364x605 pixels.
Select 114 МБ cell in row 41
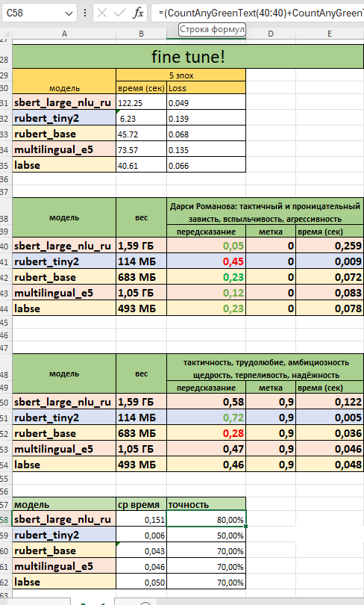142,261
